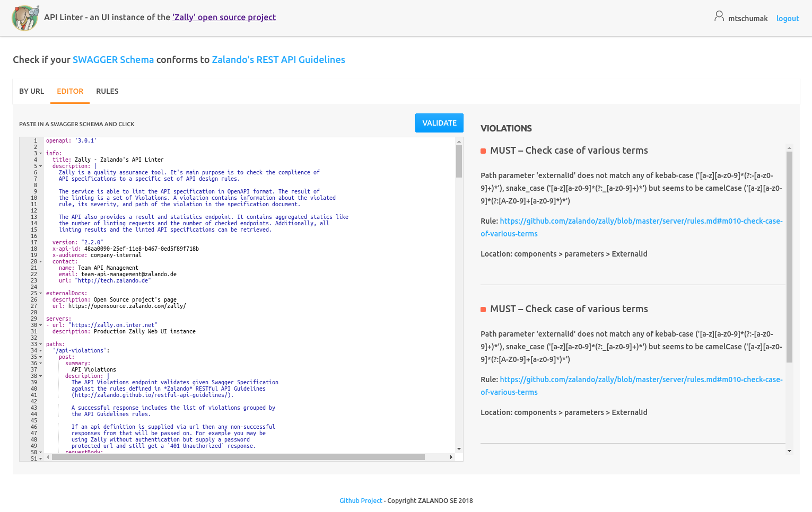Click the 'version: "2.2.0"' line
This screenshot has width=812, height=512.
coord(78,243)
